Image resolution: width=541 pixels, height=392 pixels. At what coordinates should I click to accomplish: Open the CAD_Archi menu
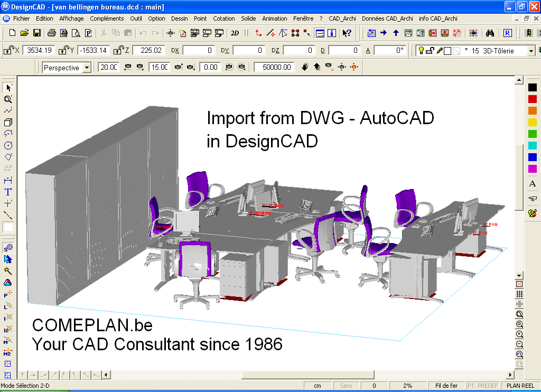coord(342,18)
